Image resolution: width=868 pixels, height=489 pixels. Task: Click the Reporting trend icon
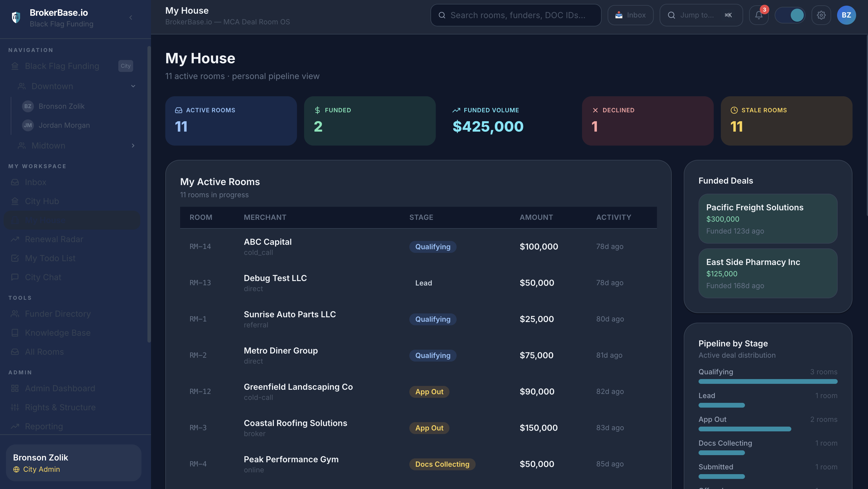tap(15, 426)
